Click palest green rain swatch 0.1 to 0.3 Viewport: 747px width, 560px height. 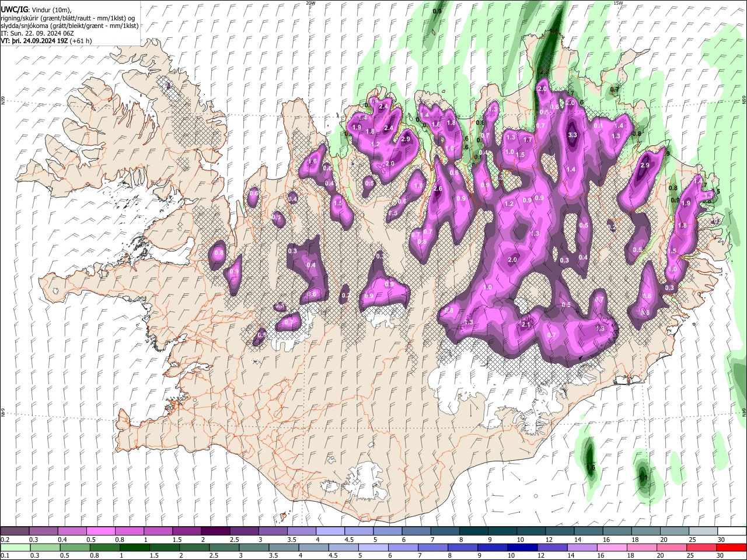pos(15,547)
